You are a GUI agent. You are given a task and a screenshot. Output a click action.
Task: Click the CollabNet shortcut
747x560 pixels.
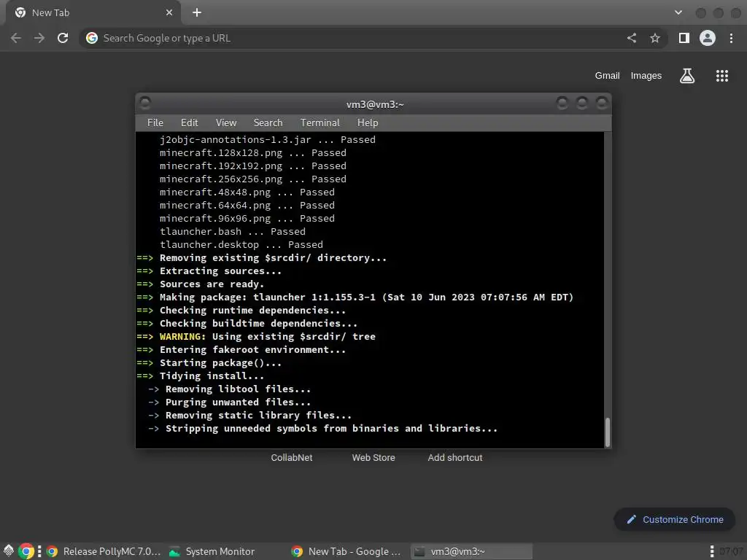(292, 458)
